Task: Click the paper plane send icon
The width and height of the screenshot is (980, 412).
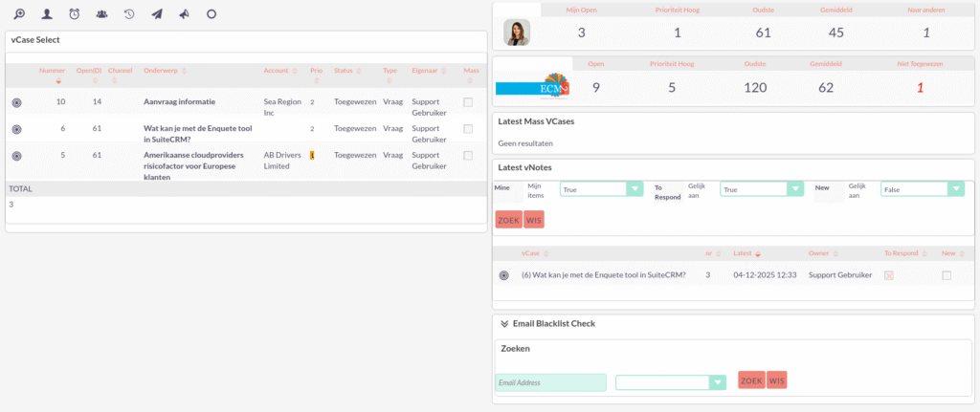Action: (x=157, y=14)
